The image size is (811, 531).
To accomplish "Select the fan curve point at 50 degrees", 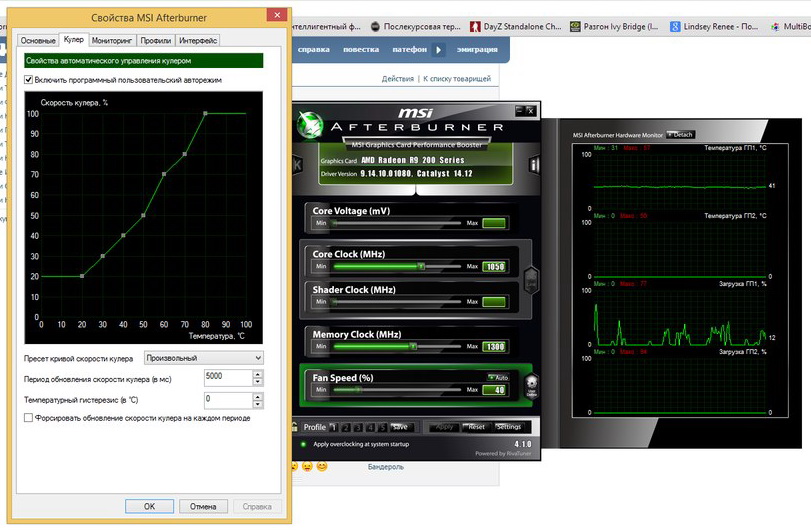I will click(143, 215).
